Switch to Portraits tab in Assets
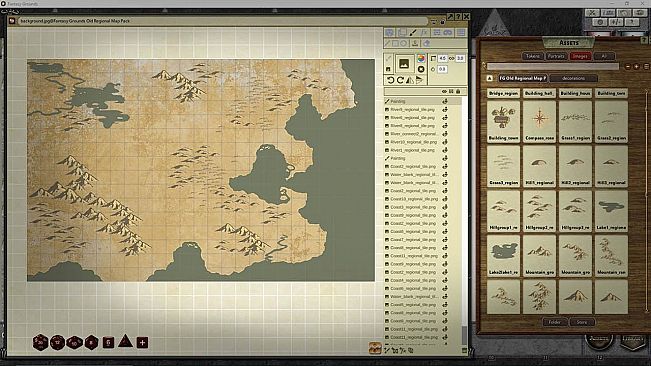The width and height of the screenshot is (651, 366). coord(556,56)
